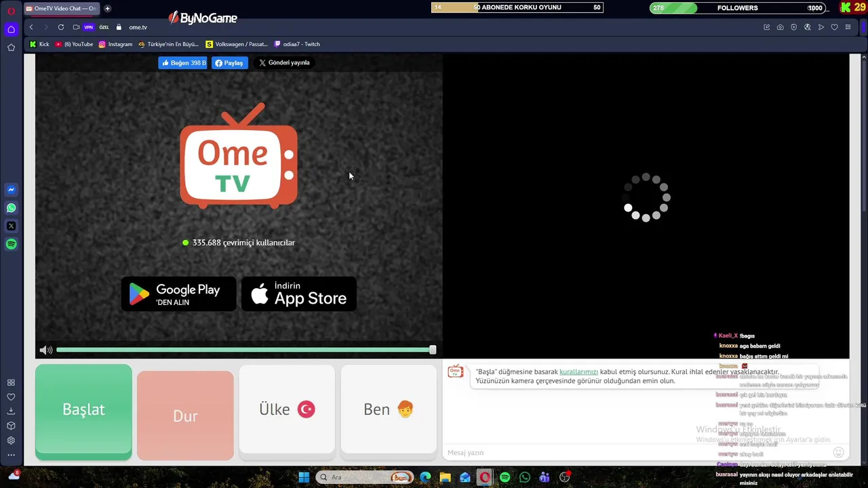Open the sidebar cube extensions icon

point(11,426)
